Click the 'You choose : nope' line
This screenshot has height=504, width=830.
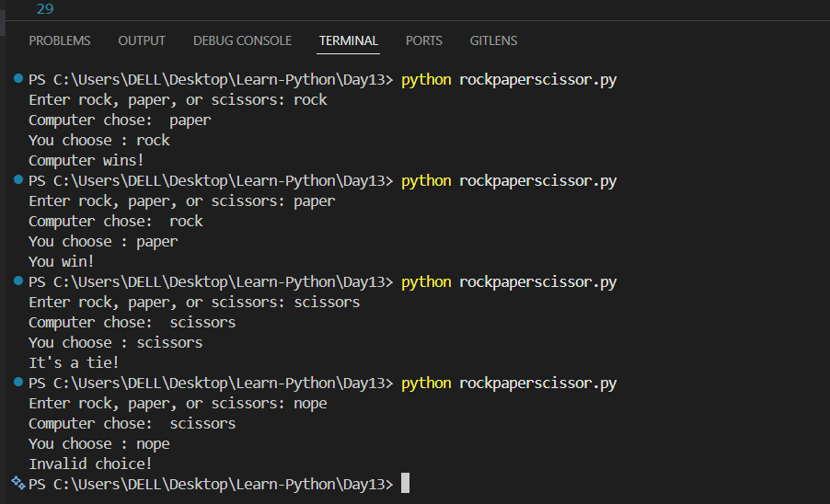tap(99, 443)
